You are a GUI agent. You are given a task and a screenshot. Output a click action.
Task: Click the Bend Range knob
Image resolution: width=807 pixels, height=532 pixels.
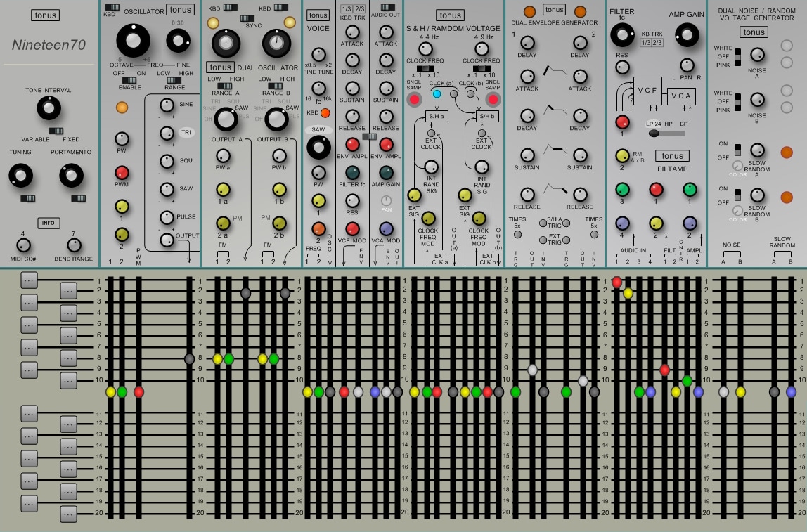pos(74,245)
